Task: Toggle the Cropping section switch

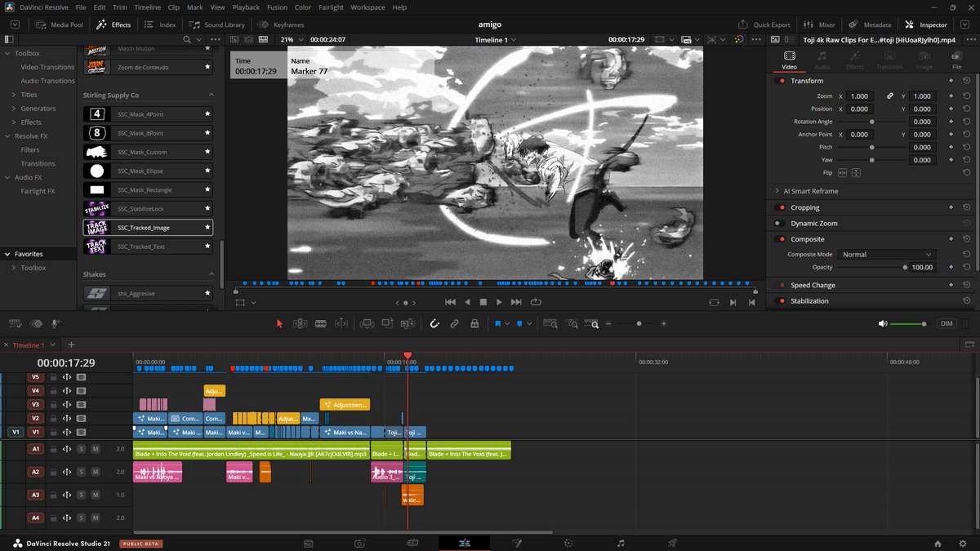Action: [x=782, y=208]
